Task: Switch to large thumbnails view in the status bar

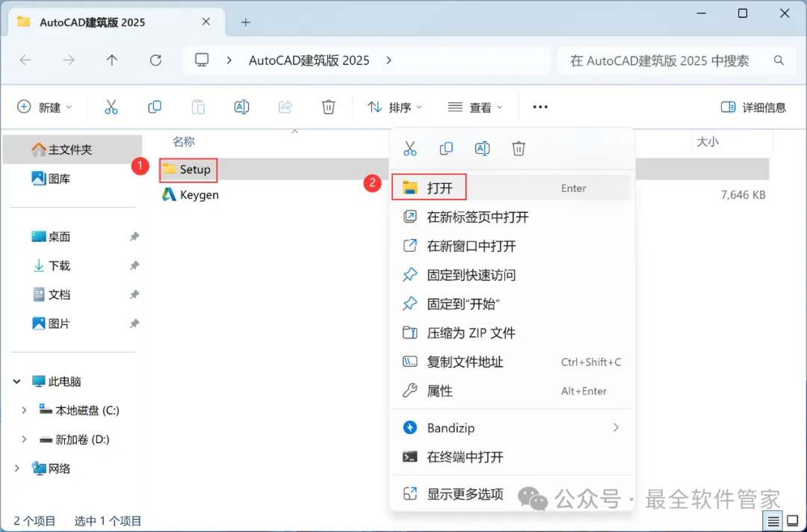Action: 793,522
